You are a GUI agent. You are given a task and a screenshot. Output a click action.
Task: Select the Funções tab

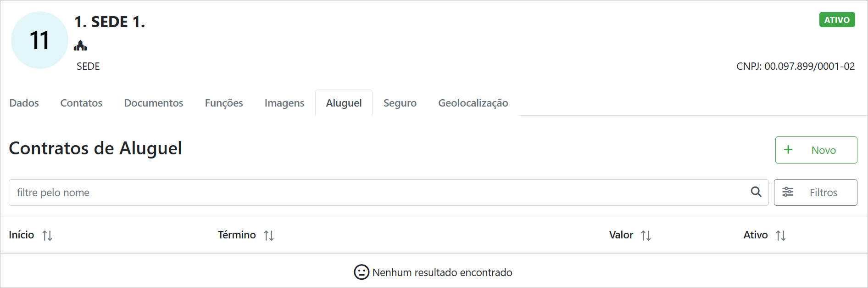(224, 103)
